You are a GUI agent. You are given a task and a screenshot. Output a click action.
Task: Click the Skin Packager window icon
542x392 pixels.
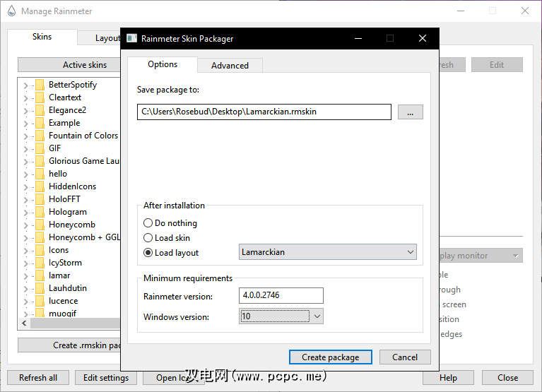[131, 38]
